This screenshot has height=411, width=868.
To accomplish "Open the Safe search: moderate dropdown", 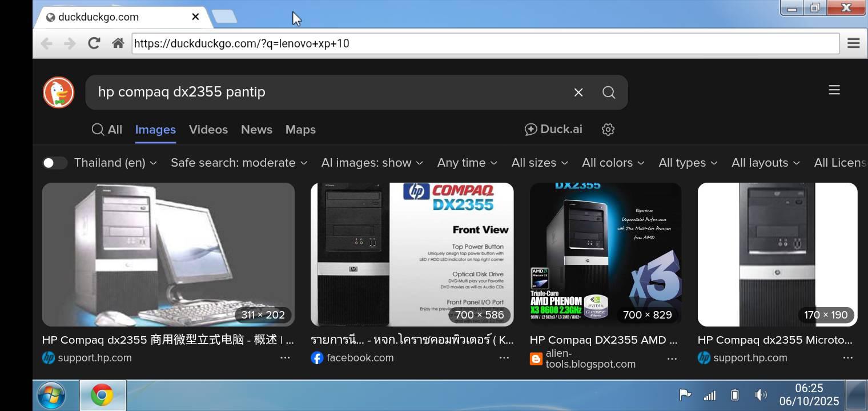I will [239, 163].
